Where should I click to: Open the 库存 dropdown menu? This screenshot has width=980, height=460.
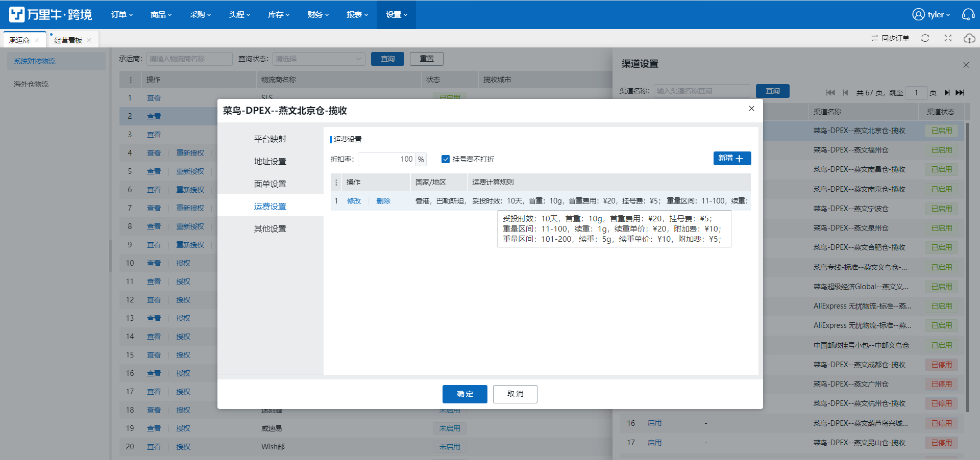pyautogui.click(x=279, y=15)
